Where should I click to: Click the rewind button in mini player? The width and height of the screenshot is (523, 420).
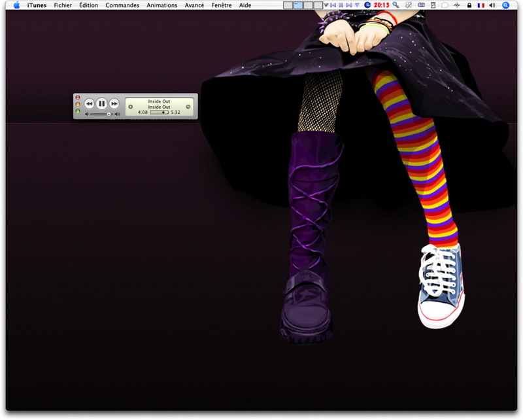coord(89,103)
